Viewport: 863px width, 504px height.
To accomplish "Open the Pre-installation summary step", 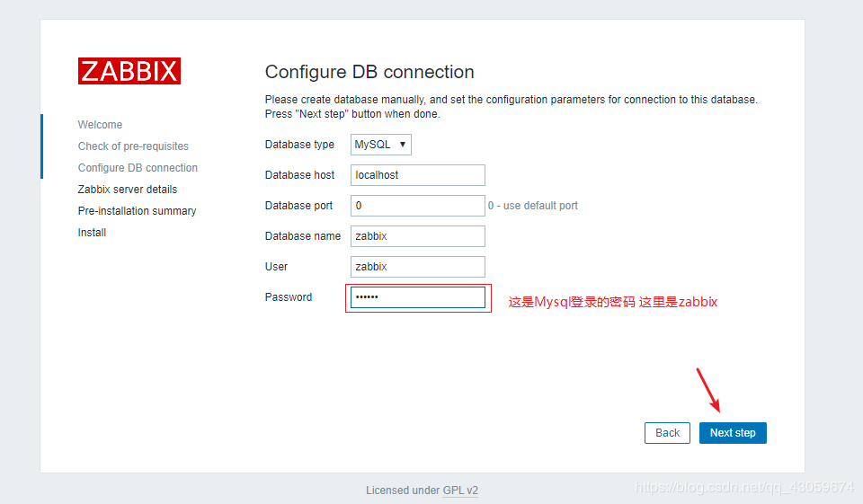I will click(137, 211).
